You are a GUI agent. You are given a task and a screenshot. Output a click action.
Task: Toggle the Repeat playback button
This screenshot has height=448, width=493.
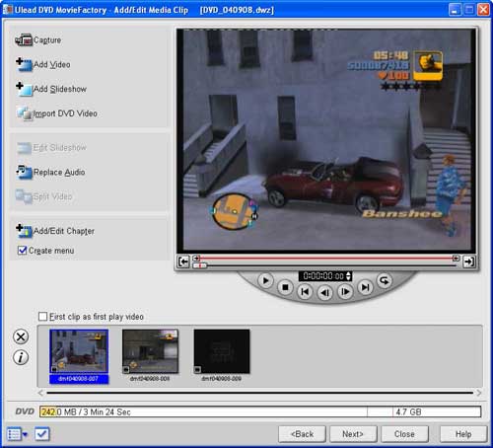(x=385, y=281)
